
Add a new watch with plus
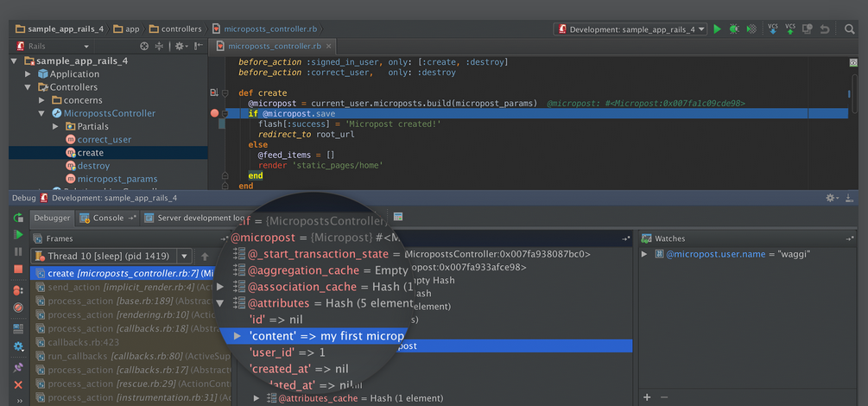click(647, 397)
